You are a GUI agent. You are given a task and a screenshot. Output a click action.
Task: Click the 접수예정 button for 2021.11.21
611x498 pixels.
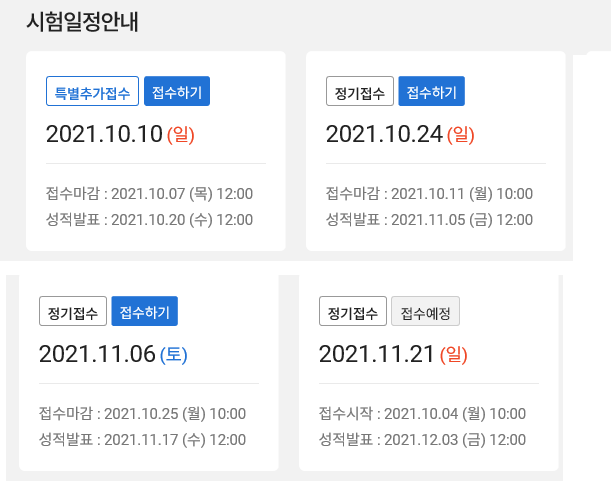[x=425, y=312]
